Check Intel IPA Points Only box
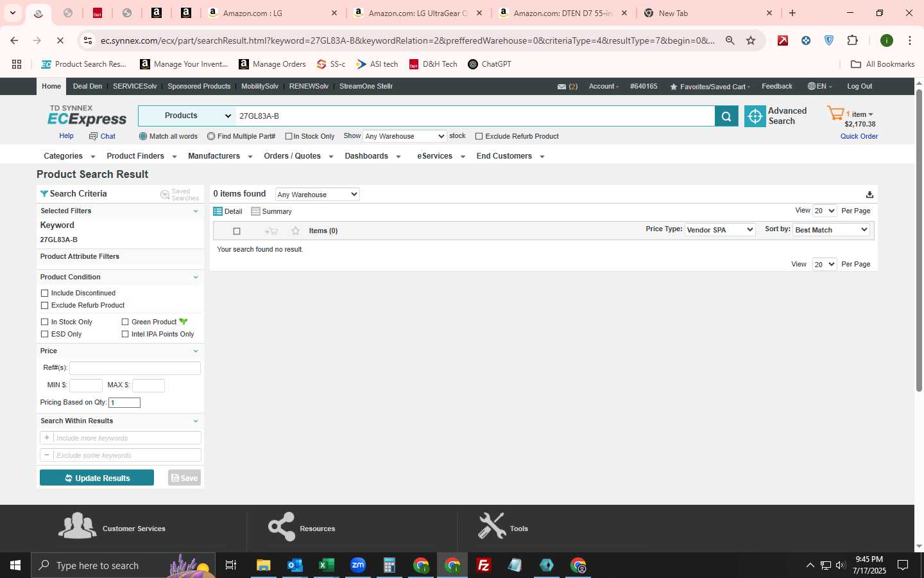This screenshot has width=924, height=578. 125,334
